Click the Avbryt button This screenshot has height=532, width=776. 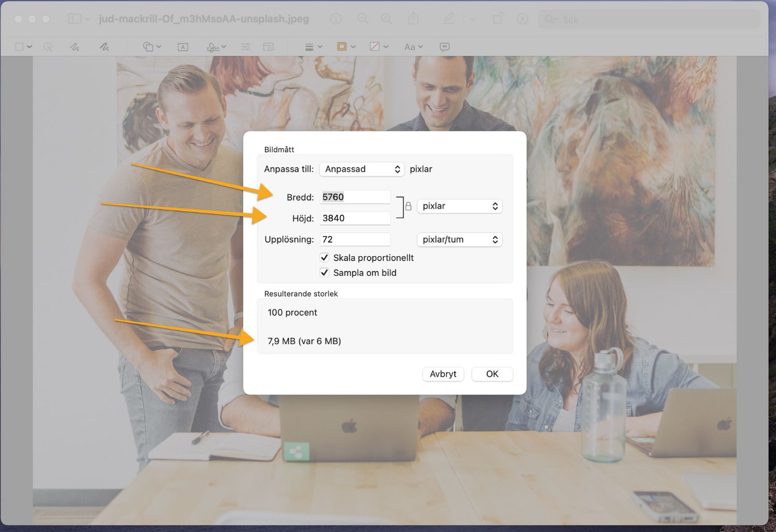pyautogui.click(x=443, y=374)
